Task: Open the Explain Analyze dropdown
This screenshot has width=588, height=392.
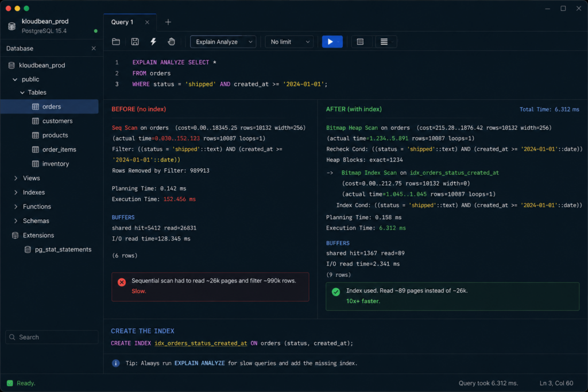Action: click(x=223, y=41)
